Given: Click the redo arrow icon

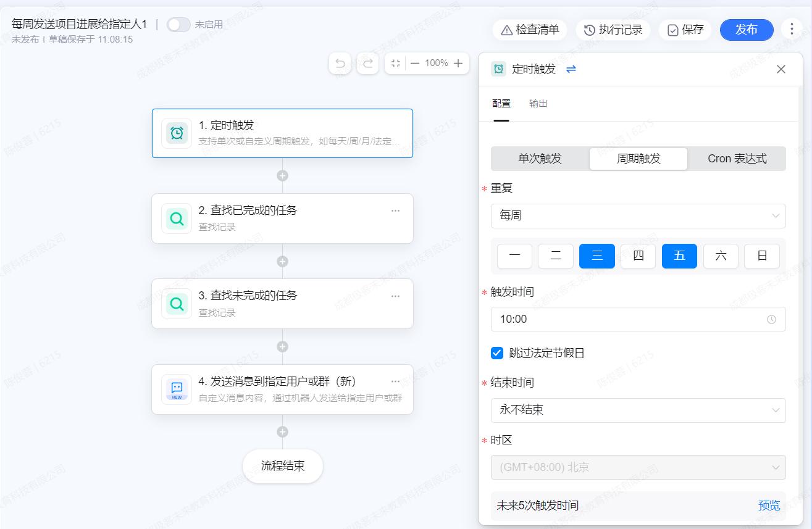Looking at the screenshot, I should pos(367,63).
